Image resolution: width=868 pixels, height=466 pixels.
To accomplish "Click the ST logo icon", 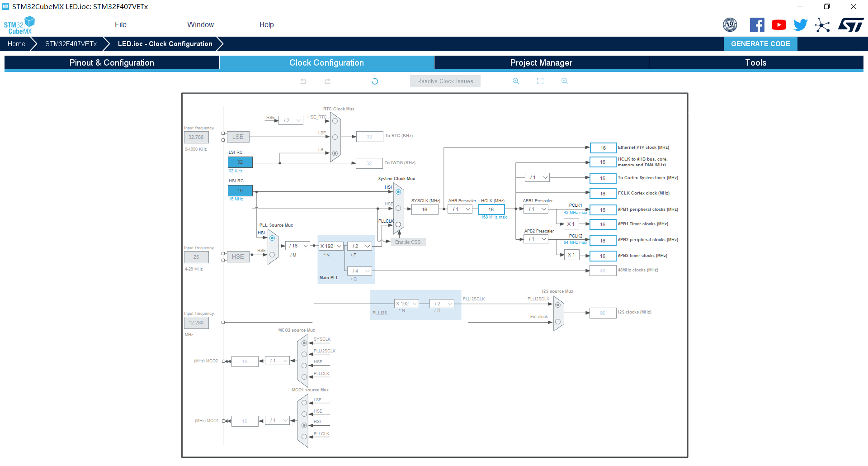I will [851, 25].
